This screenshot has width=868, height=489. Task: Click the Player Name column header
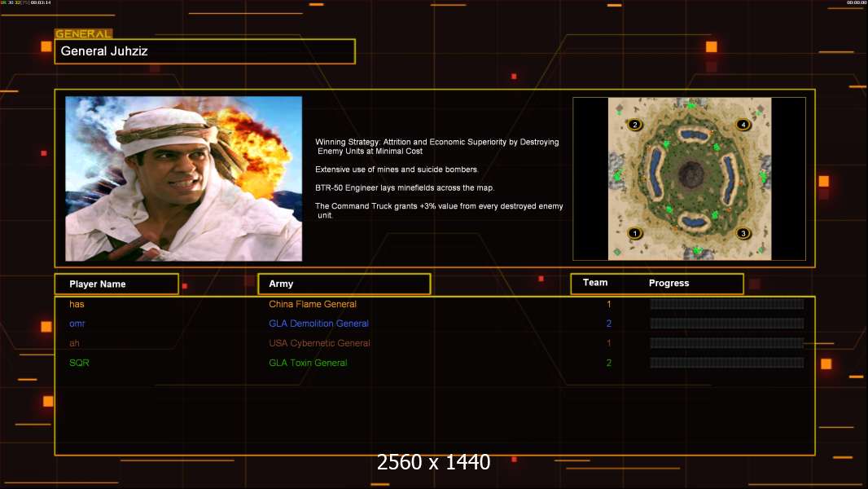pyautogui.click(x=116, y=284)
